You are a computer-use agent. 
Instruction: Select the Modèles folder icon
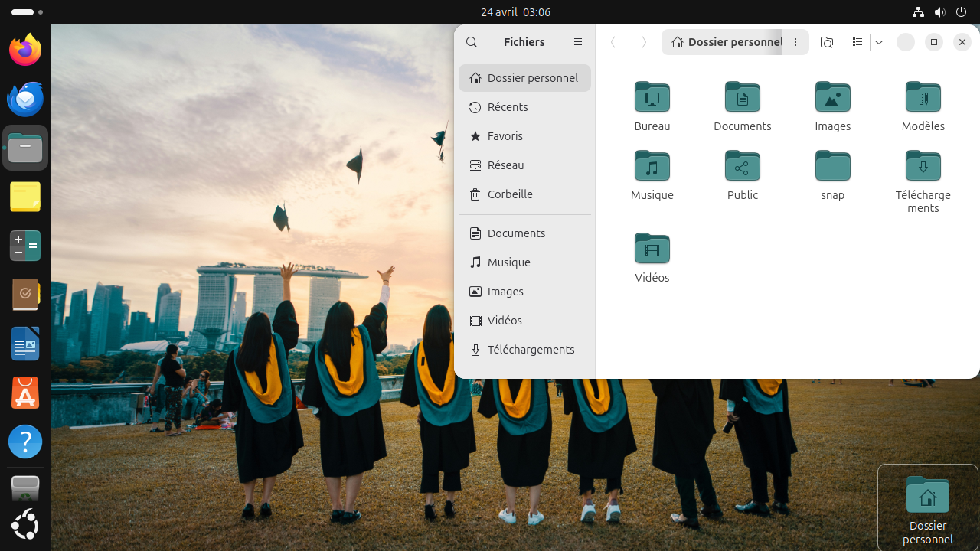tap(923, 98)
